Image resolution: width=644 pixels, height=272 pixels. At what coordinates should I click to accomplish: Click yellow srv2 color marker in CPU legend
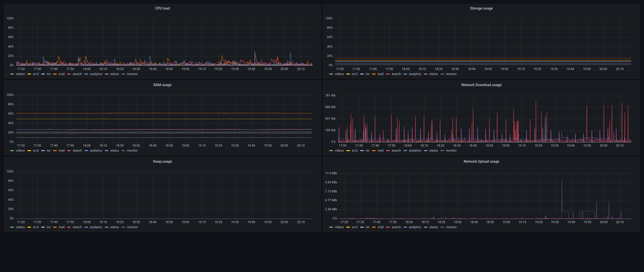[x=29, y=74]
